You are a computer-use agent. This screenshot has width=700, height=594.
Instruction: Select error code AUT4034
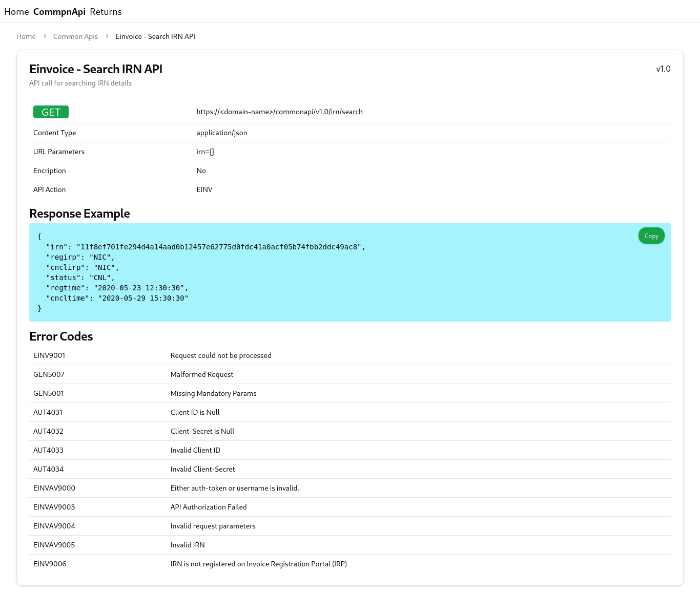pyautogui.click(x=48, y=469)
